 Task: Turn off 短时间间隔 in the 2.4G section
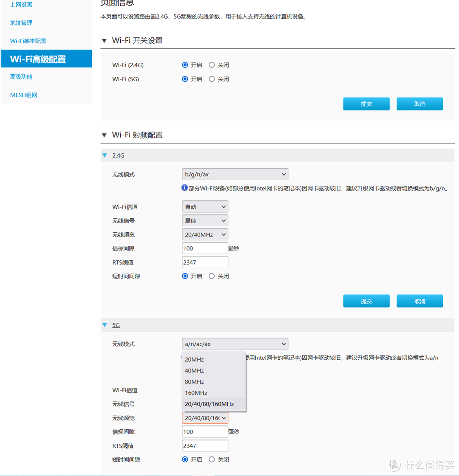pyautogui.click(x=212, y=276)
